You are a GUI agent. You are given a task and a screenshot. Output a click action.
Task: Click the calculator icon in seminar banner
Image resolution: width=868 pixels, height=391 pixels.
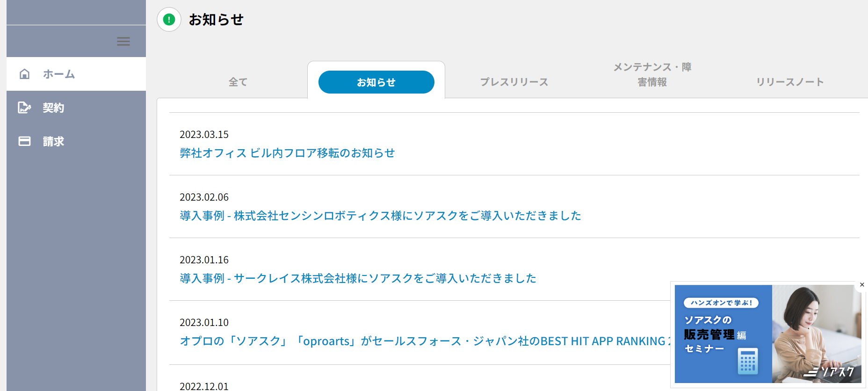(747, 361)
